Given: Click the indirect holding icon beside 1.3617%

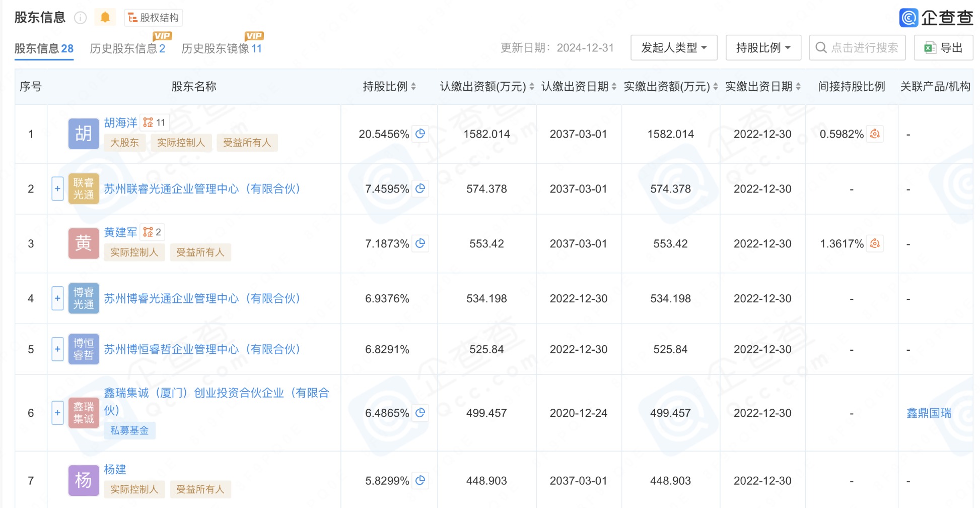Looking at the screenshot, I should point(875,243).
